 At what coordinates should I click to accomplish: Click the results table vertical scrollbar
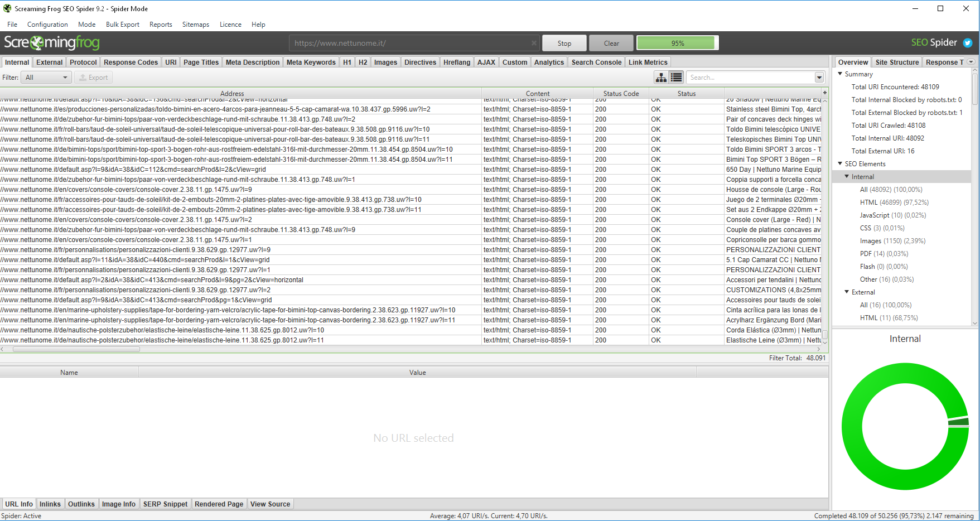(x=825, y=335)
